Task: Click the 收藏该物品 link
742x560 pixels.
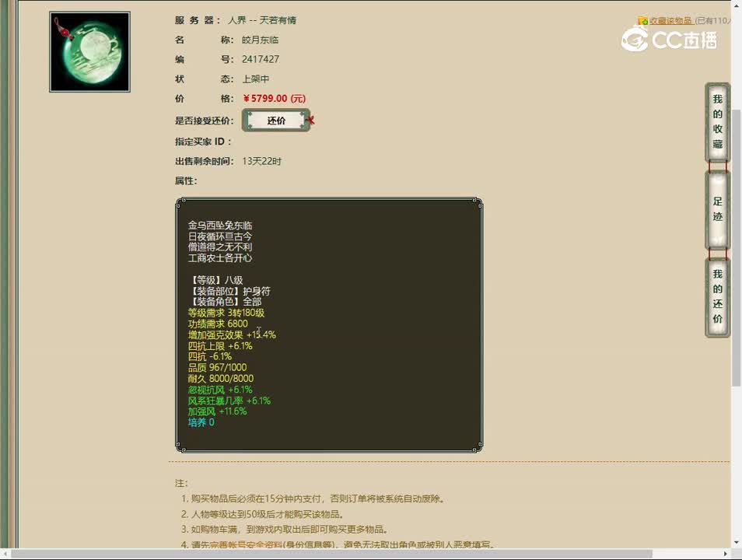Action: 670,19
